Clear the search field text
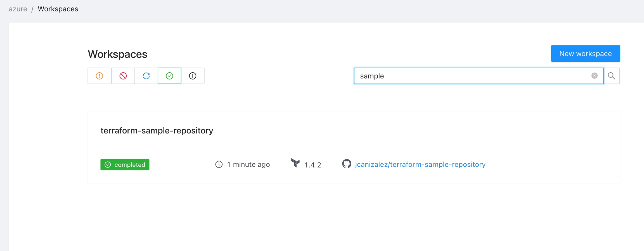 [594, 76]
